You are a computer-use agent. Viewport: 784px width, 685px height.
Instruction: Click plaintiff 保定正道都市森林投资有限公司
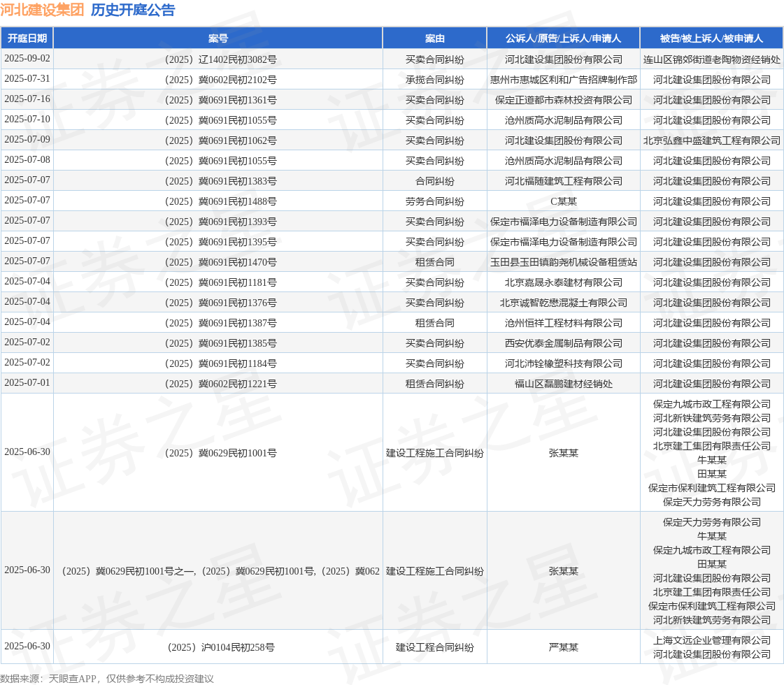[x=564, y=100]
